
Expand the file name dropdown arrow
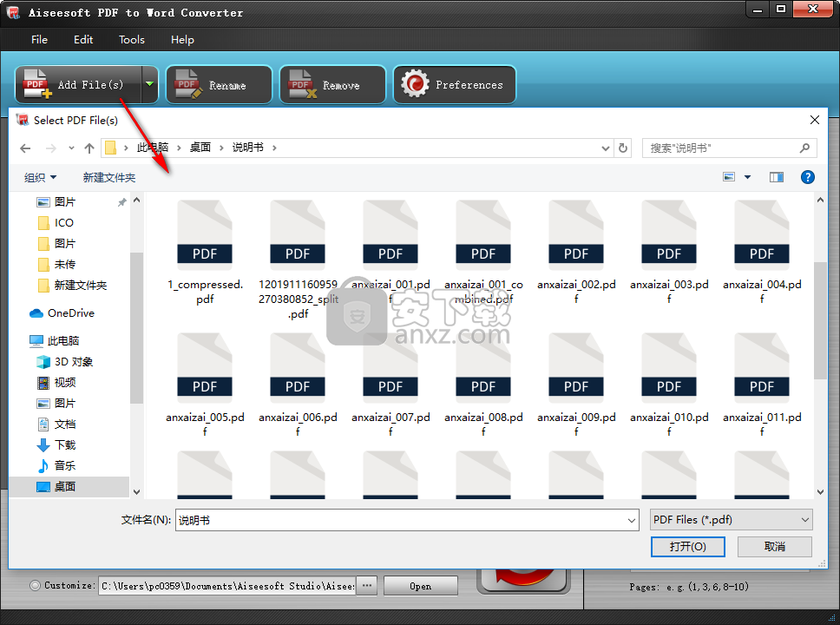(632, 520)
